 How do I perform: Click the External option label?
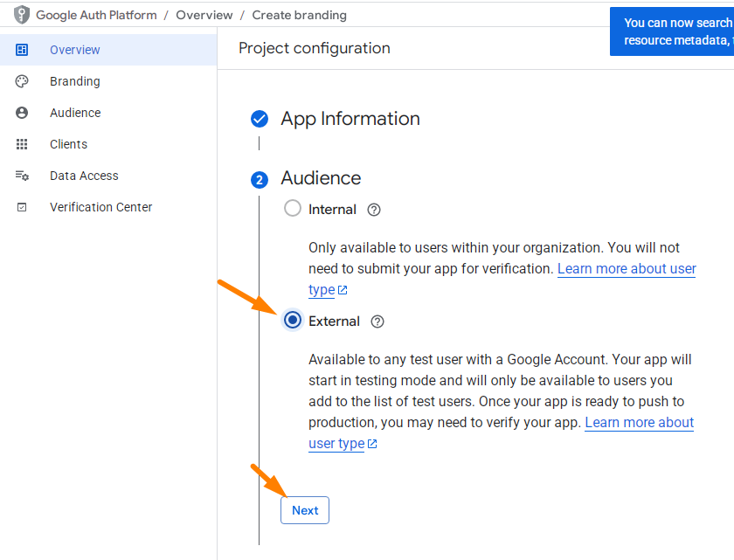[x=334, y=321]
